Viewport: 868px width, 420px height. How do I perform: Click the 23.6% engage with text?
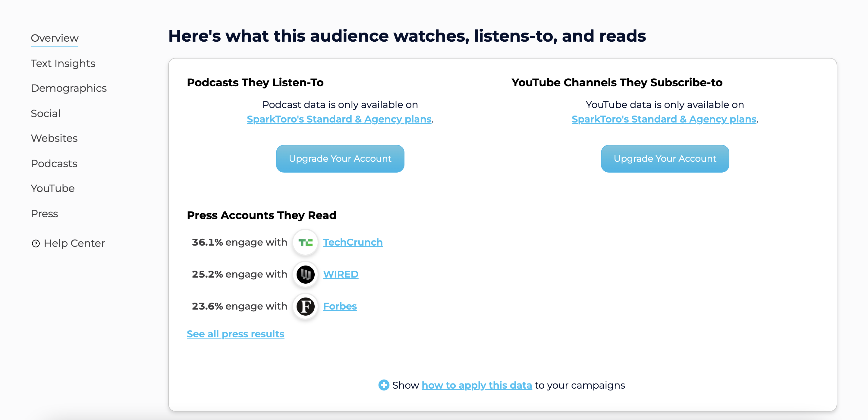point(239,306)
